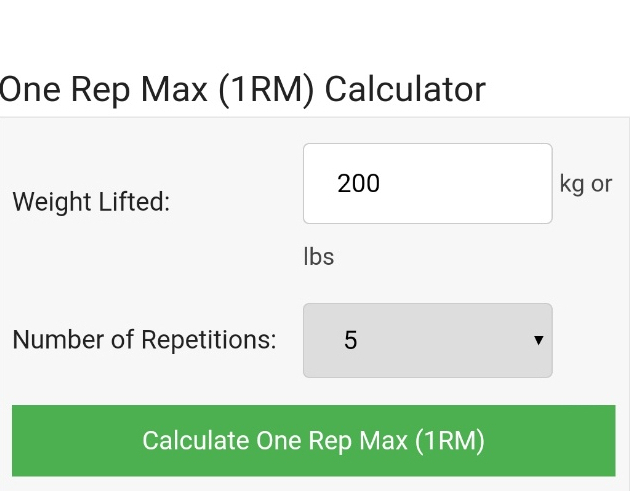This screenshot has width=630, height=491.
Task: Click the "kg or" unit text
Action: 586,184
